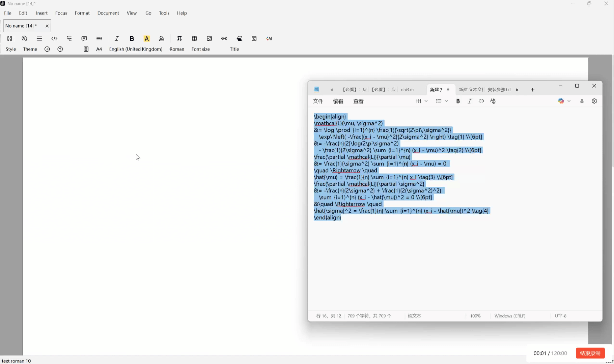Viewport: 614px width, 364px height.
Task: Open the 编辑 menu in Notepad
Action: [338, 101]
